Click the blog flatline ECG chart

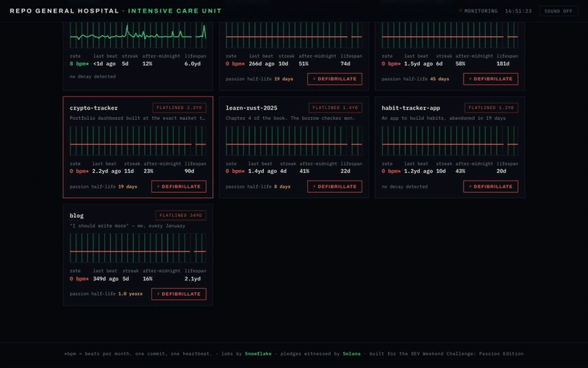point(138,248)
